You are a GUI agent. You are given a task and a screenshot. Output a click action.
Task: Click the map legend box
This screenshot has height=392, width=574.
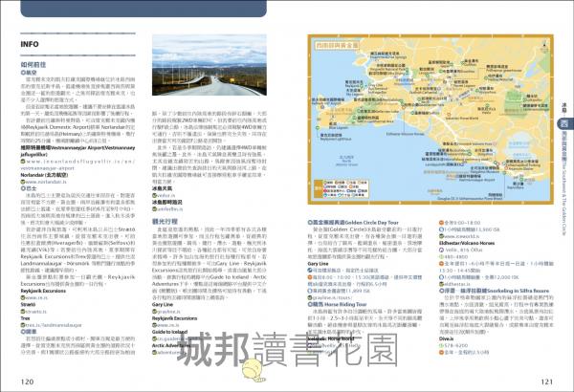point(342,188)
